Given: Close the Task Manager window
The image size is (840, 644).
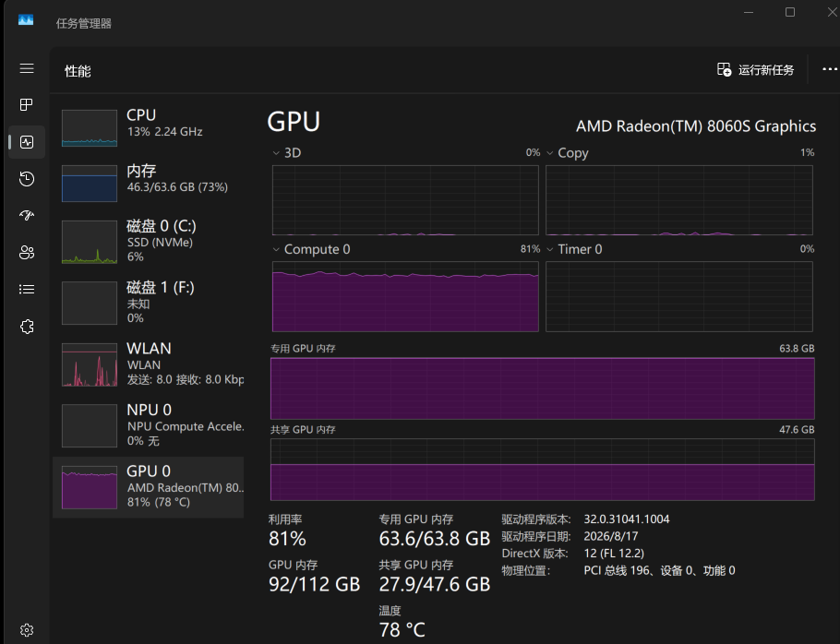Looking at the screenshot, I should (x=833, y=12).
